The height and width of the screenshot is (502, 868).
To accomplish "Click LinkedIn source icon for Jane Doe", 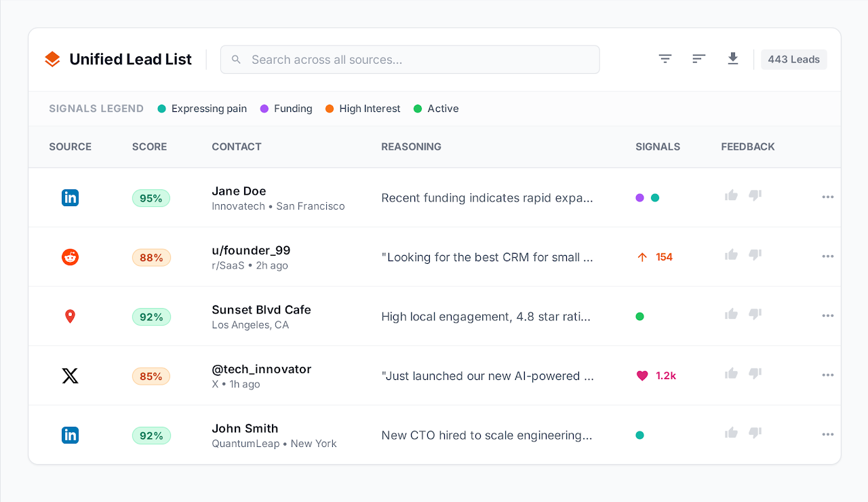I will click(x=70, y=197).
